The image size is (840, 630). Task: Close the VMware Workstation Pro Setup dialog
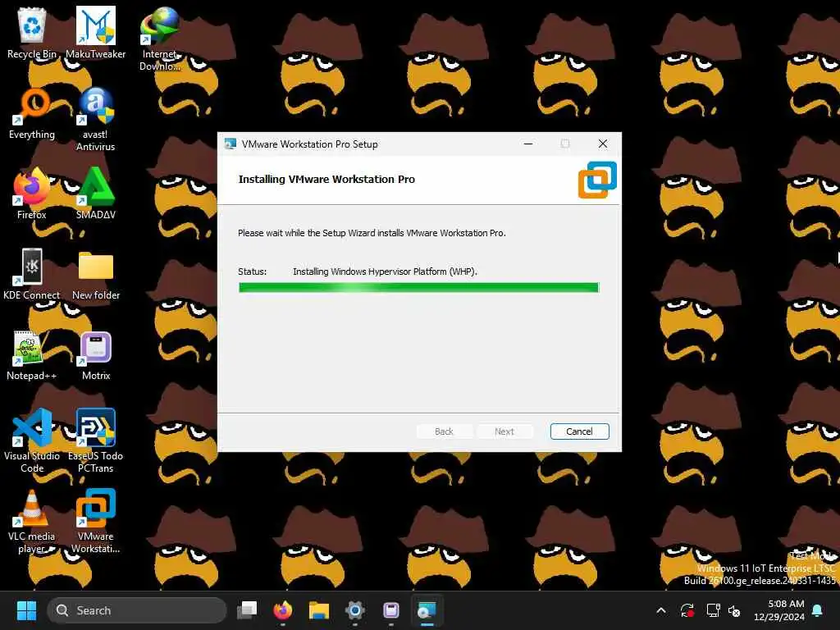click(603, 144)
